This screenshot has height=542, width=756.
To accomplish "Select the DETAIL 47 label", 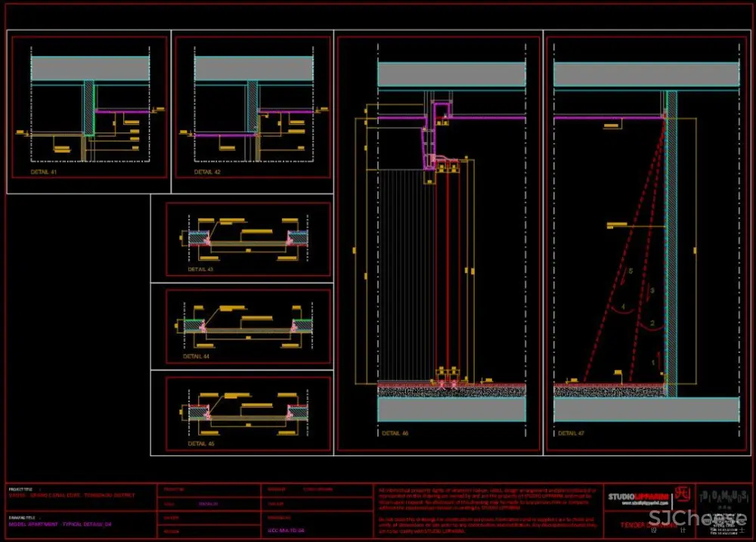I will tap(571, 434).
